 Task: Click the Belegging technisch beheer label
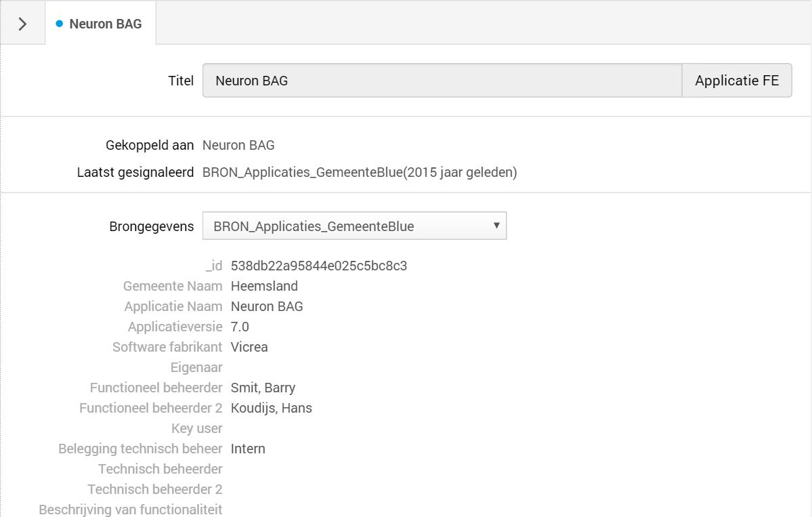pos(140,449)
